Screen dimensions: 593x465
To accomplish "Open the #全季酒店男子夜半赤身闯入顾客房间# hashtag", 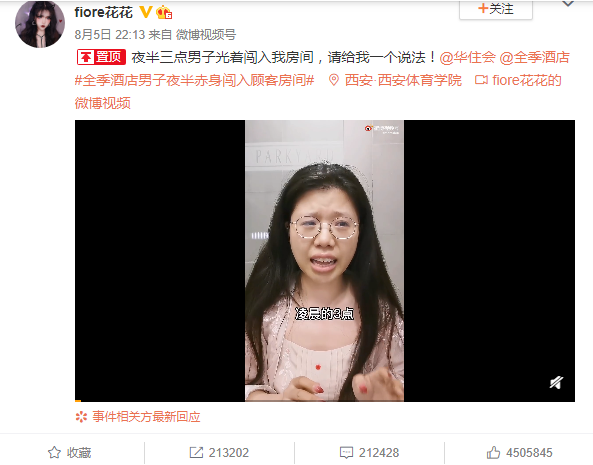I will coord(194,80).
